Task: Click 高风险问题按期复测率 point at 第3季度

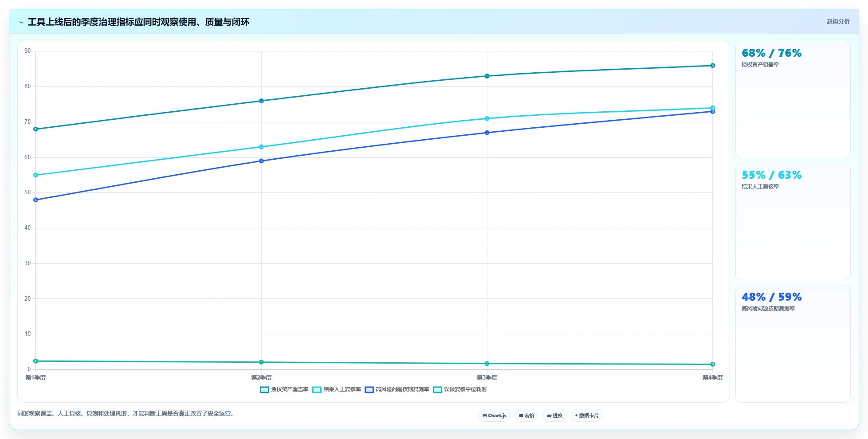Action: [487, 133]
